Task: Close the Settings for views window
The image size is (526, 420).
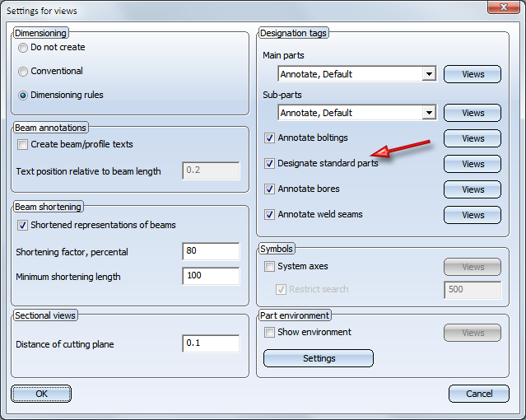Action: (x=503, y=7)
